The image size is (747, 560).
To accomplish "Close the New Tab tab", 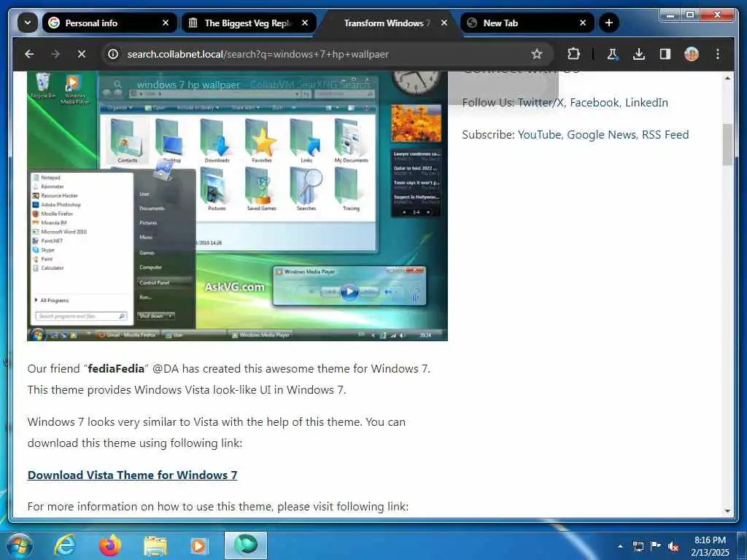I will click(583, 23).
